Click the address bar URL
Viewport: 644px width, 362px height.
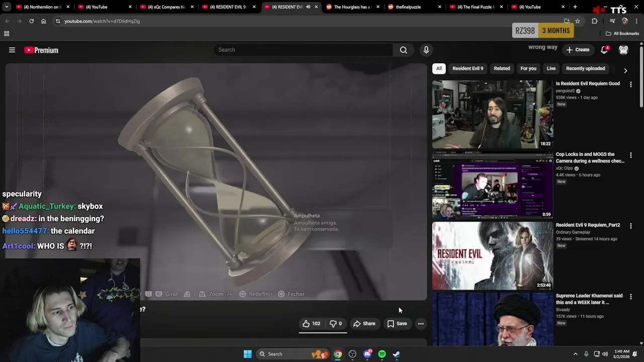[x=102, y=21]
